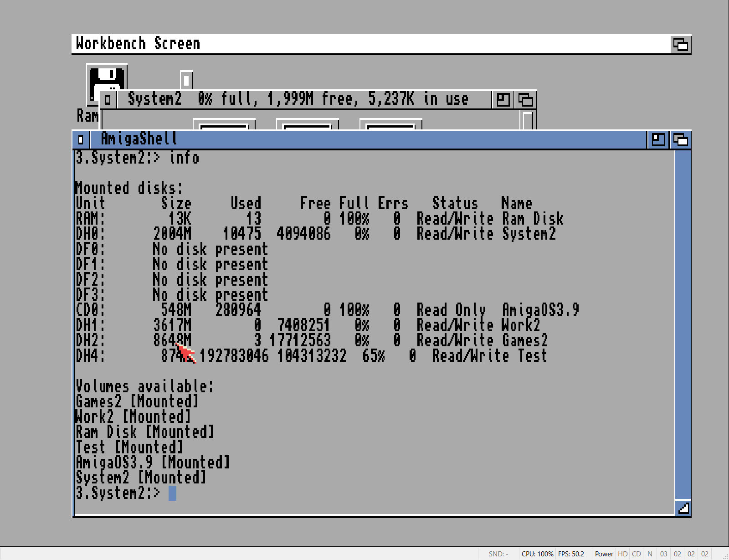729x560 pixels.
Task: Click the DH0: unit row
Action: pyautogui.click(x=316, y=234)
